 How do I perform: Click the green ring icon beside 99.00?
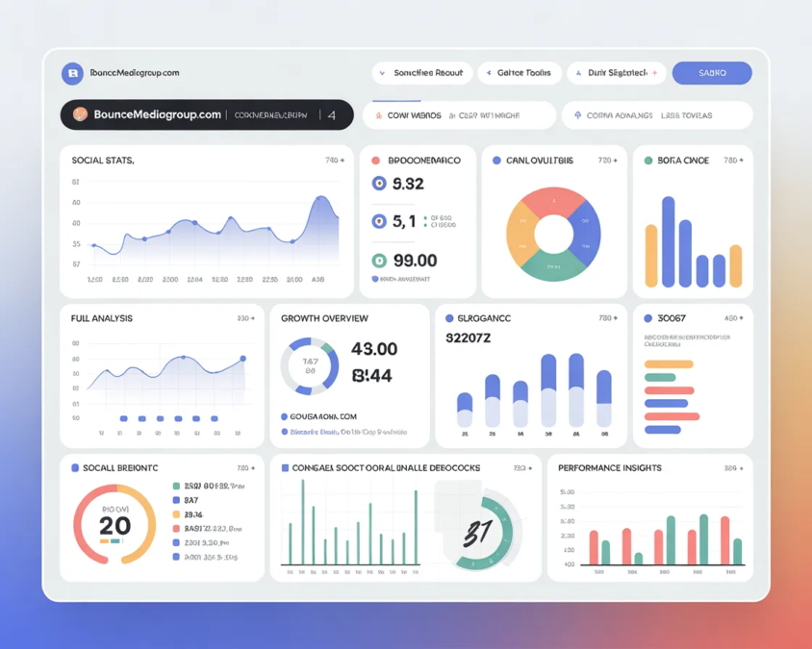tap(379, 261)
